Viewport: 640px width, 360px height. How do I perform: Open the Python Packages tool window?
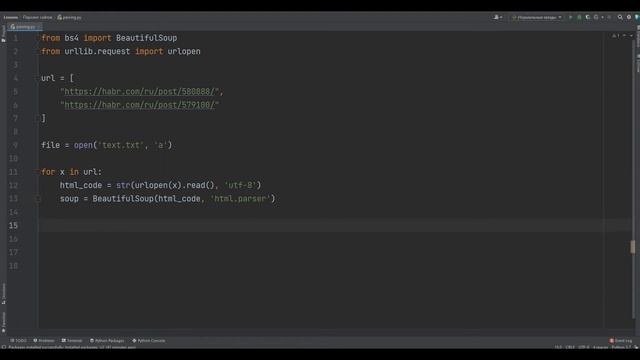click(x=107, y=340)
